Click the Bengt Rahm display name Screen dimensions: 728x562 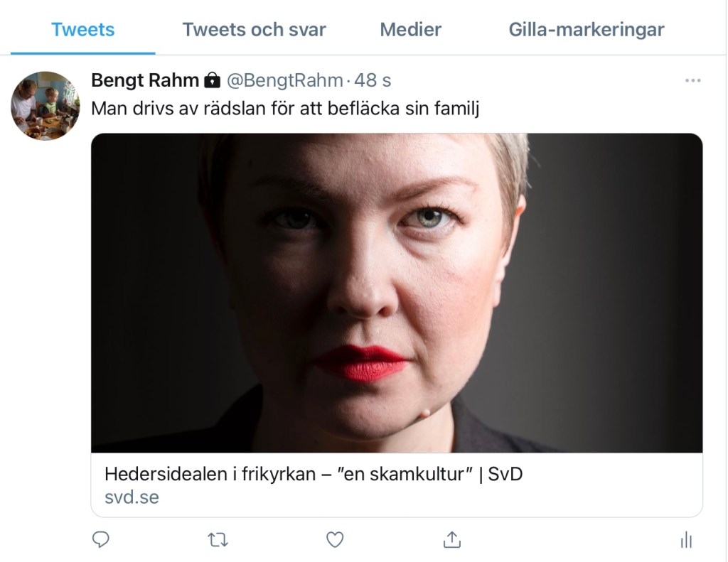tap(145, 81)
